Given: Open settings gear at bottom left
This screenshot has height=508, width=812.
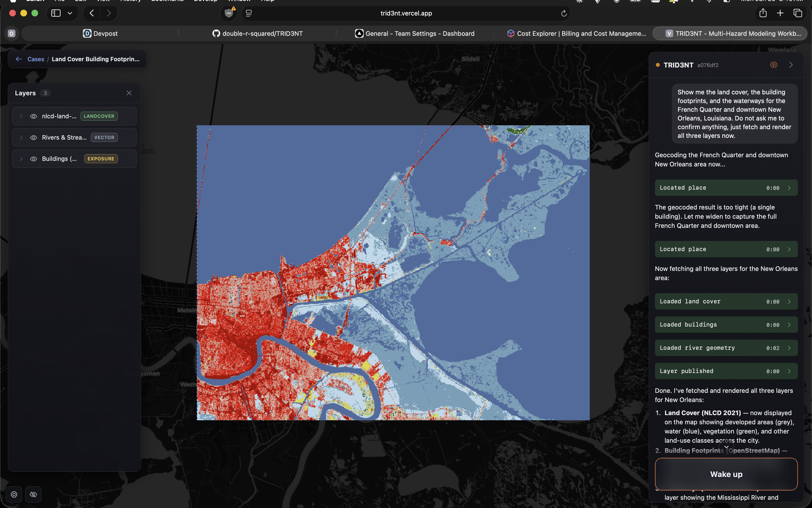Looking at the screenshot, I should (14, 494).
